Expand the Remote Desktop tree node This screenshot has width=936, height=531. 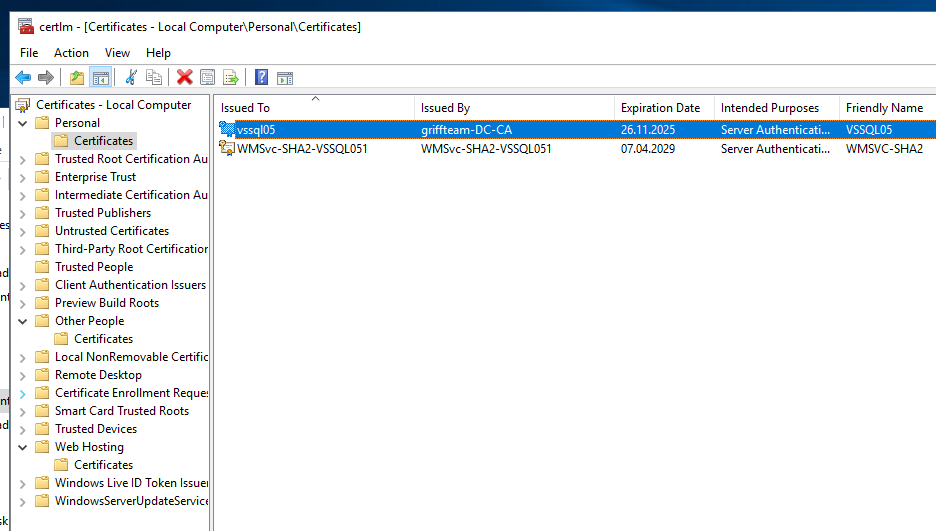24,375
